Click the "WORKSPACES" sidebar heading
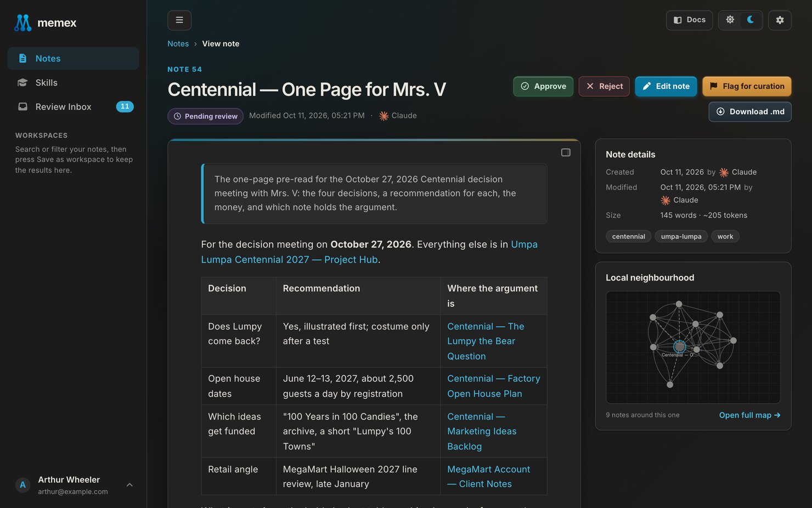The width and height of the screenshot is (812, 508). [x=41, y=136]
